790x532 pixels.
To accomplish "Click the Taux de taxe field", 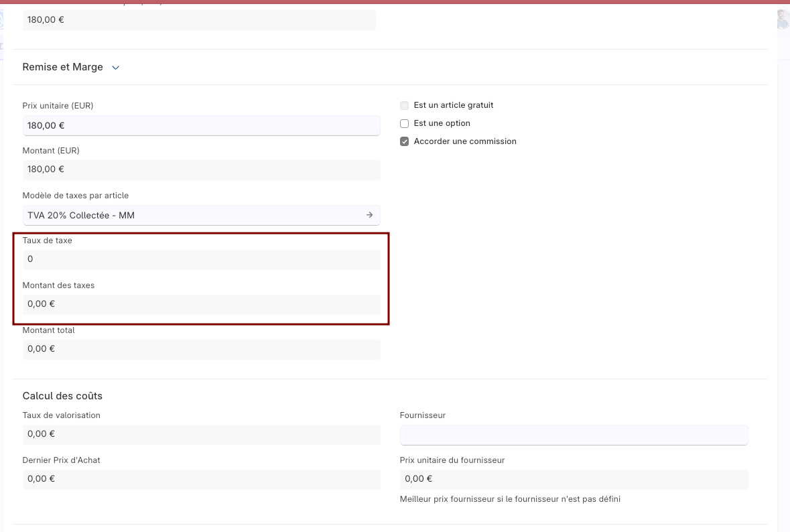I will [x=201, y=259].
